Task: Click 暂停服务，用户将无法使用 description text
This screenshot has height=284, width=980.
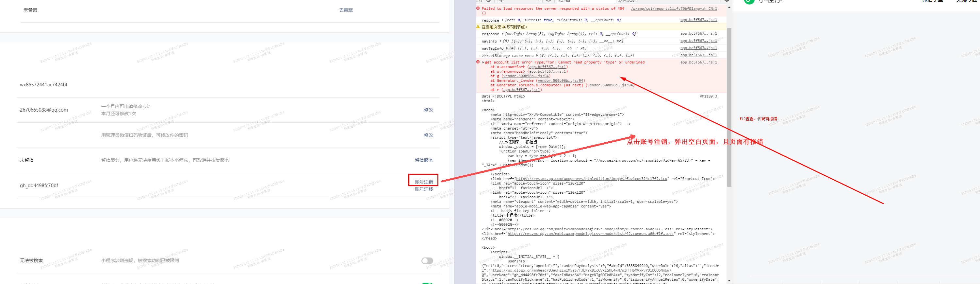Action: (165, 160)
